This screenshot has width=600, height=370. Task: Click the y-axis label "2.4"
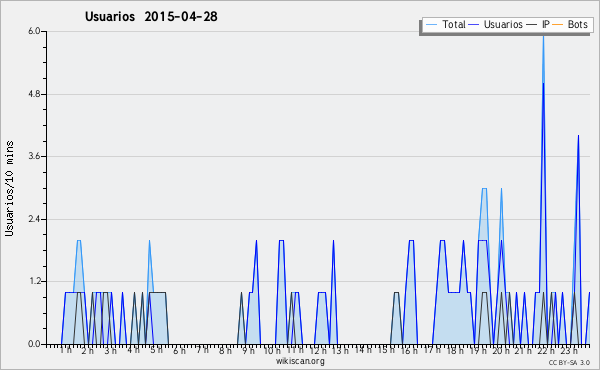34,219
